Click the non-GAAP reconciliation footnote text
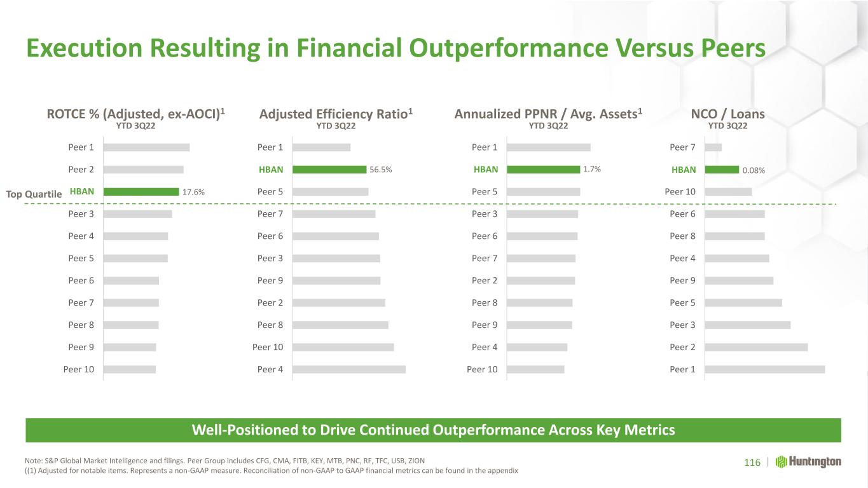 [272, 471]
